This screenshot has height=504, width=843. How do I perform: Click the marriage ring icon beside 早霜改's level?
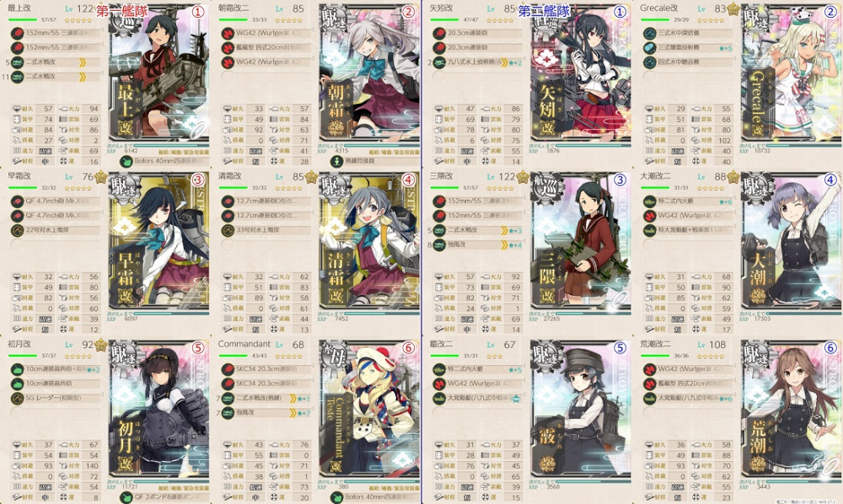click(100, 177)
